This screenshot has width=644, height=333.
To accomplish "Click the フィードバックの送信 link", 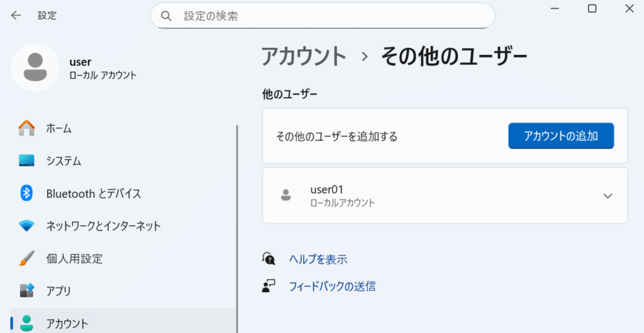I will click(331, 286).
